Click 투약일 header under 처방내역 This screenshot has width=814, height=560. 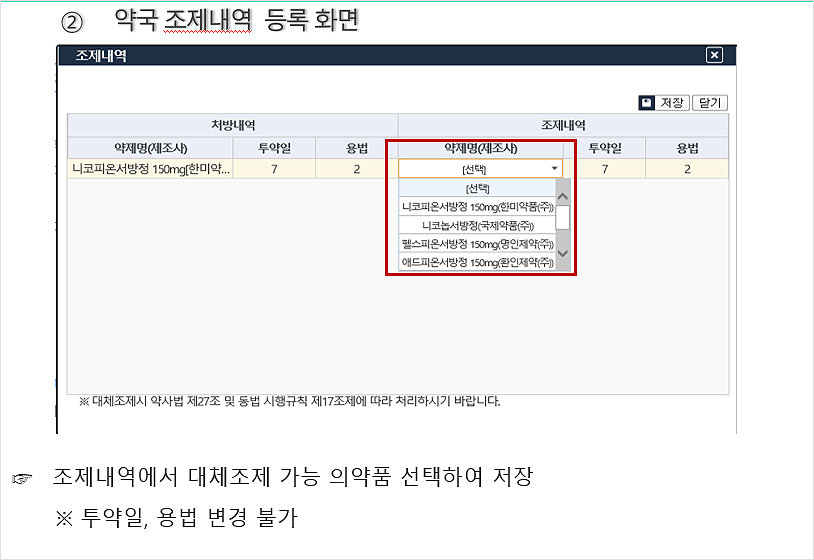click(x=274, y=148)
